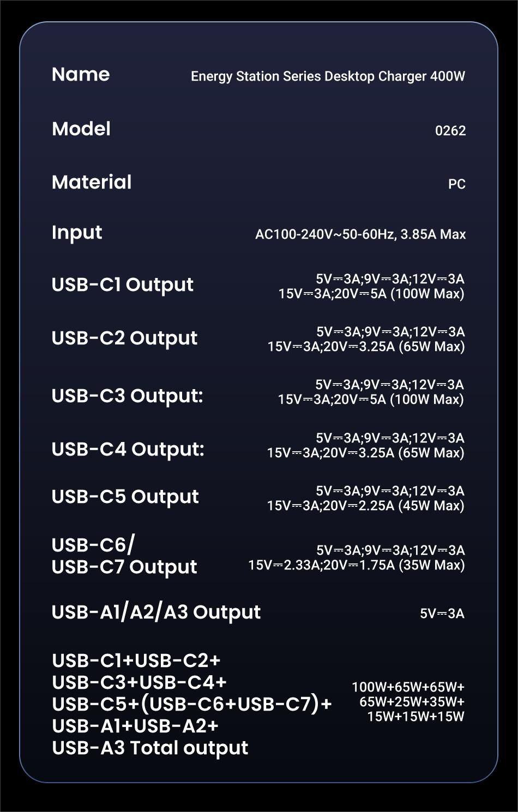This screenshot has width=518, height=812.
Task: Click the USB-C1 Output label
Action: pos(123,284)
